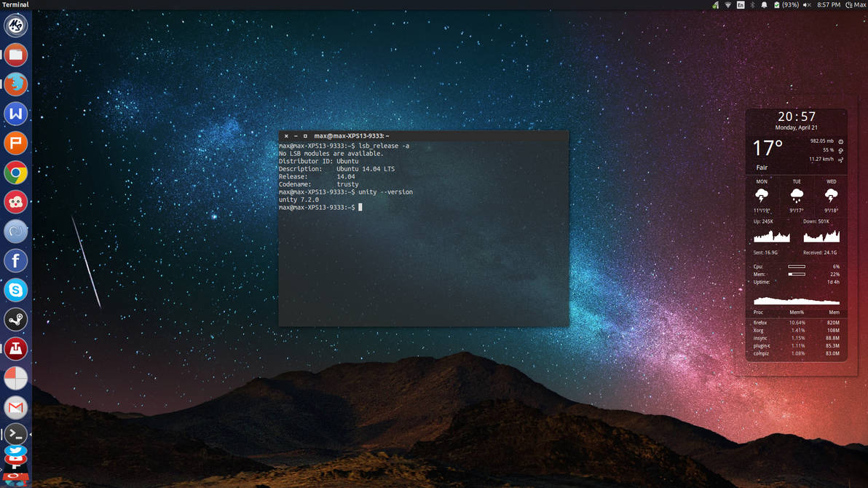Click the notification bell in the panel
The image size is (868, 488).
click(x=765, y=5)
